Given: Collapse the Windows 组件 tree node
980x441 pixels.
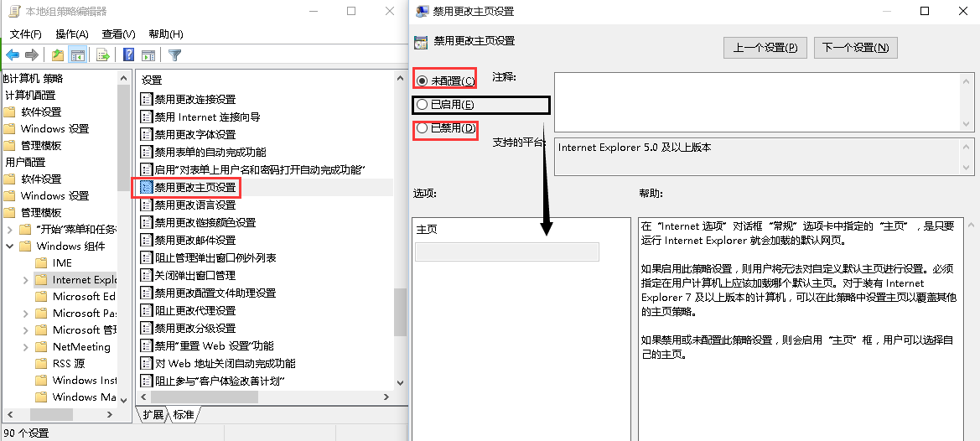Looking at the screenshot, I should click(9, 246).
